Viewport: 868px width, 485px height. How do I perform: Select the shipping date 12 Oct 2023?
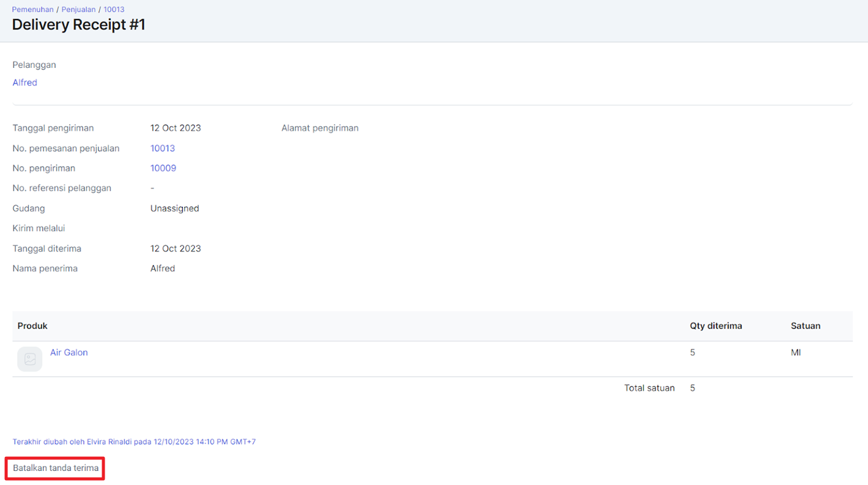(x=176, y=128)
